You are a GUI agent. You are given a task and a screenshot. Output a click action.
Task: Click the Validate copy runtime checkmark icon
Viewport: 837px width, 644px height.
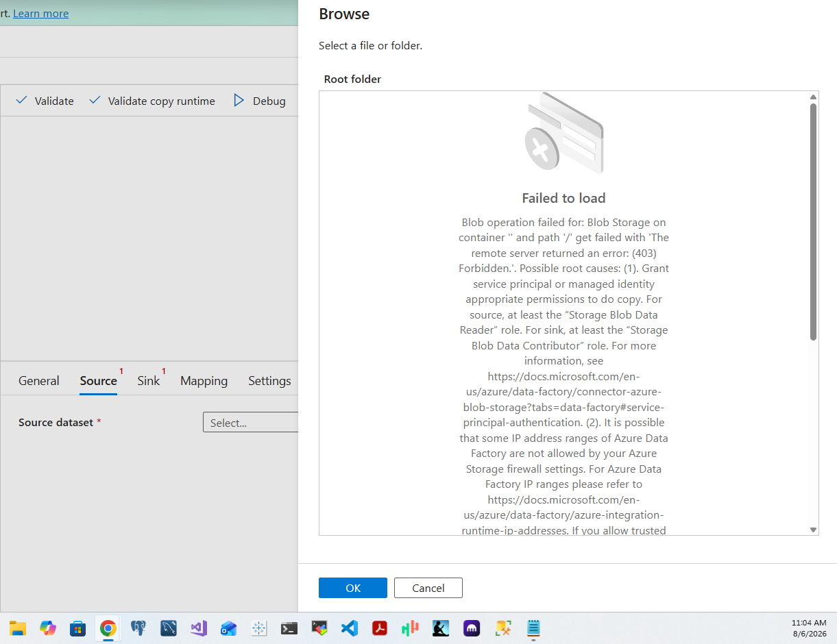coord(95,101)
